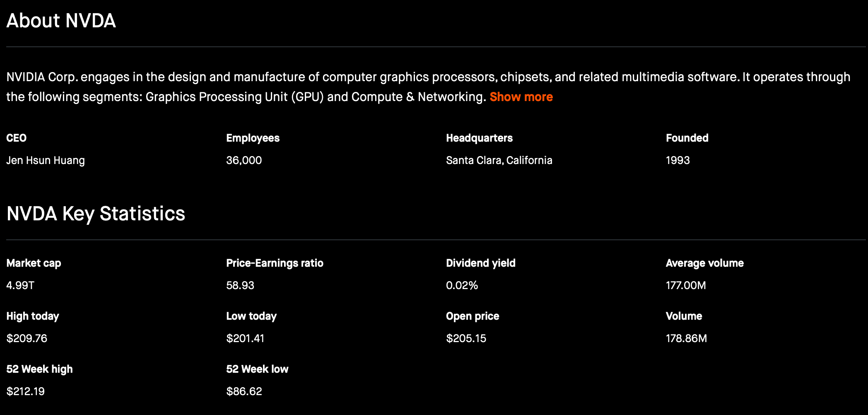Screen dimensions: 868x415
Task: Click the Low today price $201.41
Action: 245,338
